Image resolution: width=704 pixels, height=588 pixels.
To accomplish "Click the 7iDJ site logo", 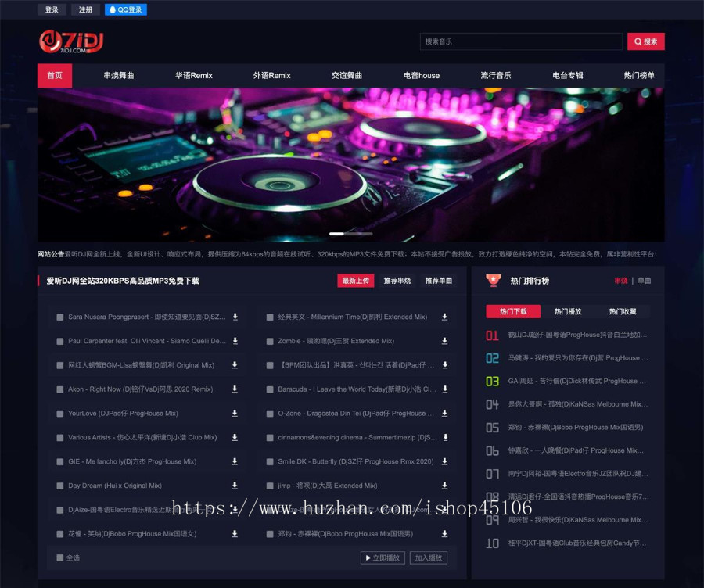I will (x=71, y=41).
